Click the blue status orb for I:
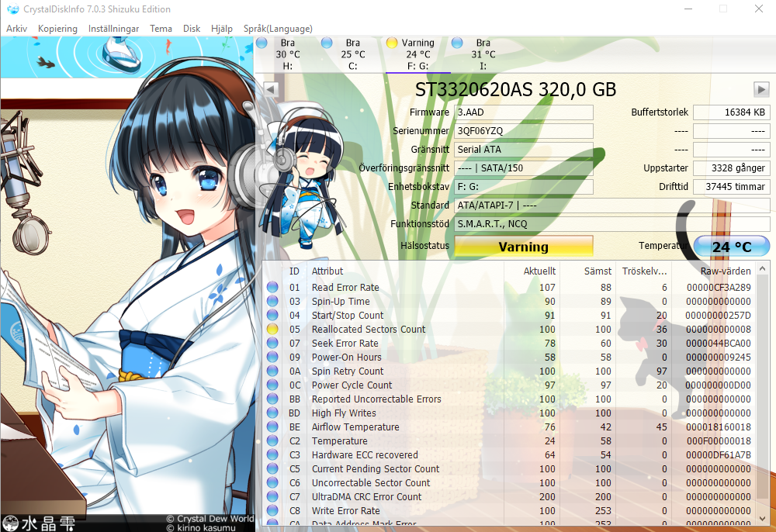Screen dimensions: 776x532 pyautogui.click(x=457, y=43)
